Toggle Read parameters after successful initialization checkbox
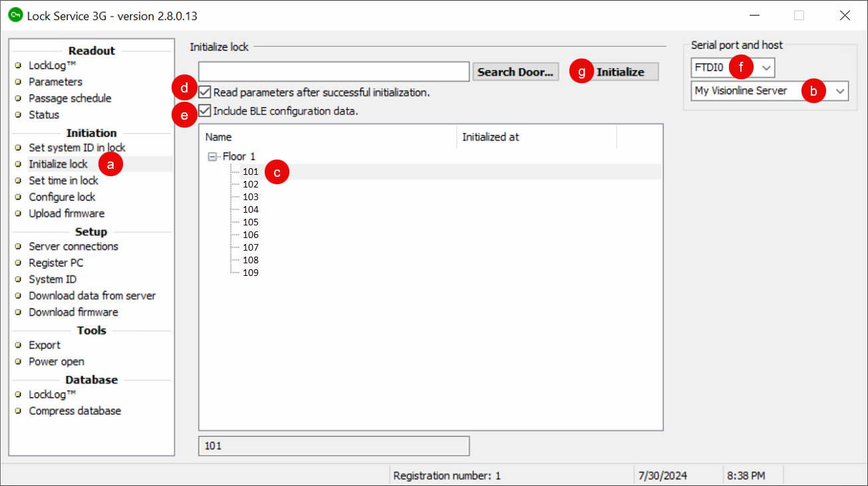Screen dimensions: 868x486 (x=205, y=92)
